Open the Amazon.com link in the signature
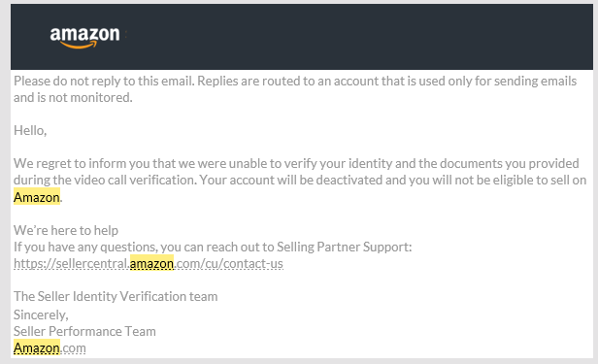Screen dimensions: 598x364 click(x=50, y=347)
